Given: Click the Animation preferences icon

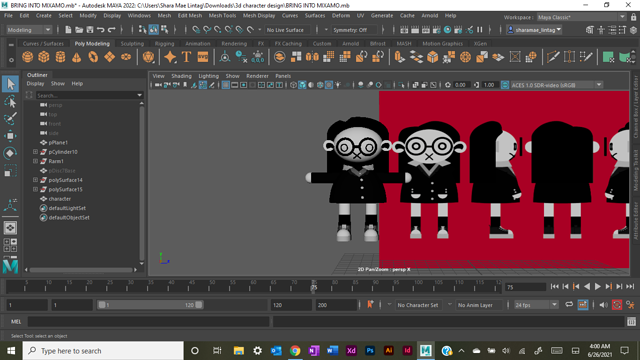Looking at the screenshot, I should coord(631,305).
